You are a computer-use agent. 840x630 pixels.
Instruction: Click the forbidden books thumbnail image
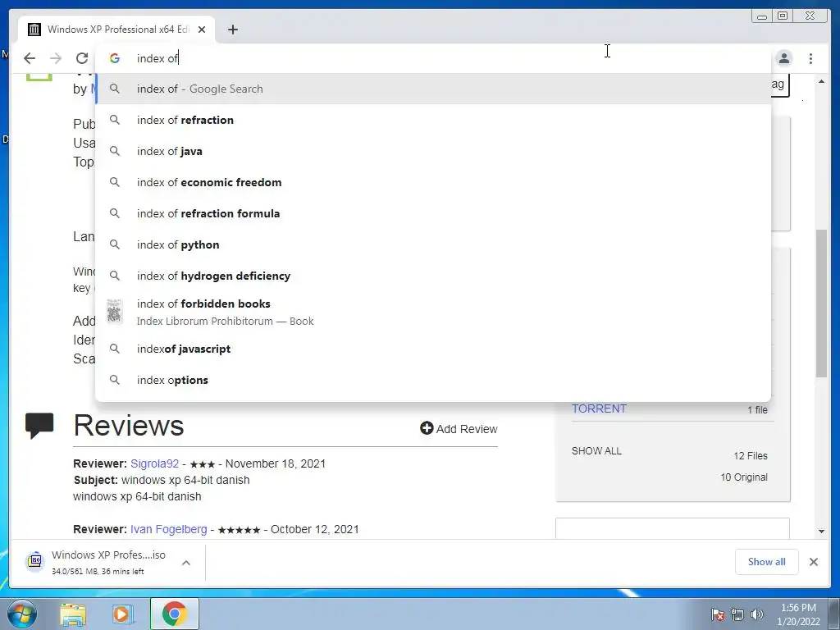pyautogui.click(x=115, y=312)
